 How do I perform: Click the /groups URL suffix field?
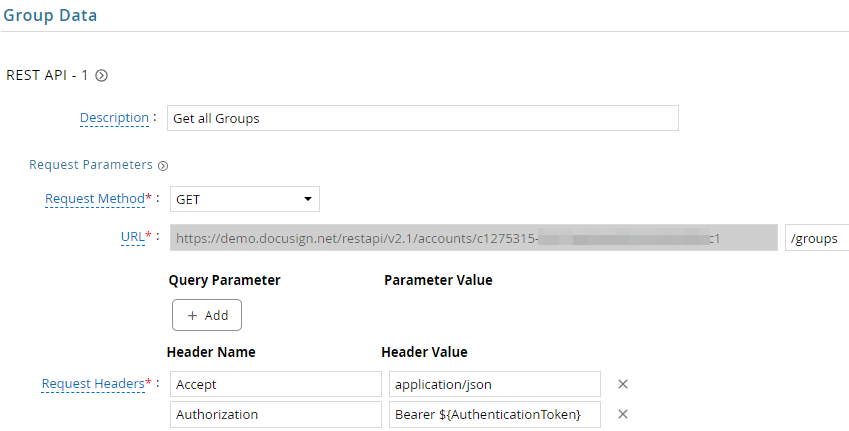pyautogui.click(x=817, y=238)
